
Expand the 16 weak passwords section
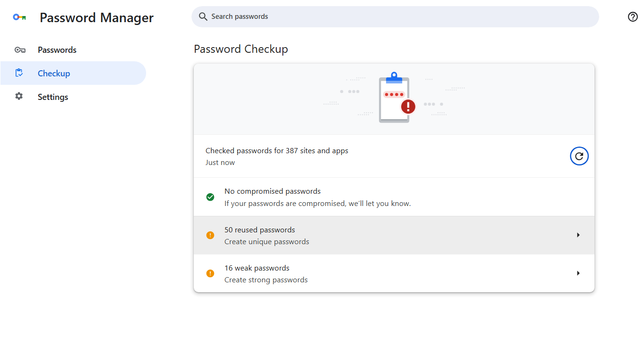tap(394, 273)
